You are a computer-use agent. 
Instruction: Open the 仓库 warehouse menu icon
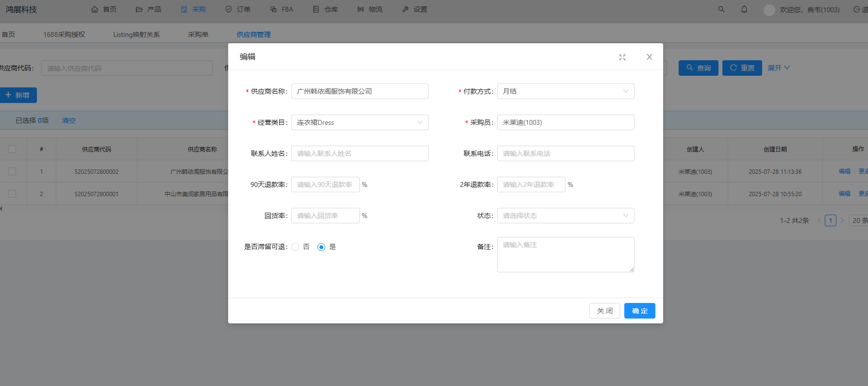tap(316, 9)
